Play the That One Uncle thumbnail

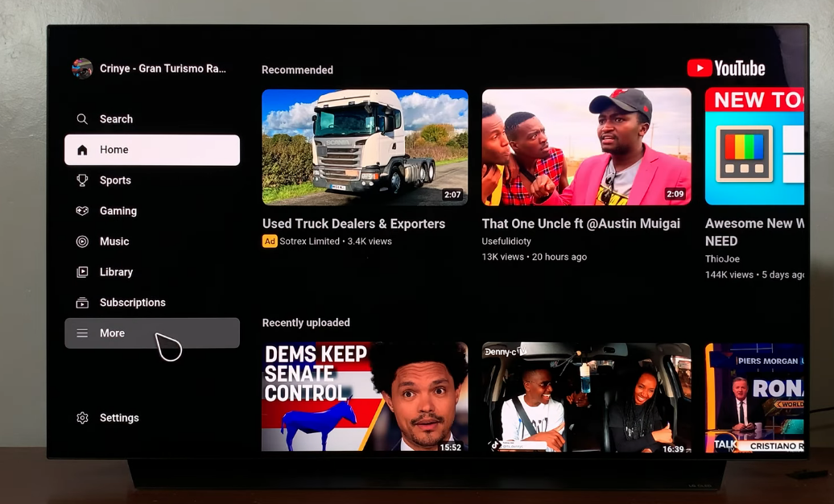click(x=586, y=147)
